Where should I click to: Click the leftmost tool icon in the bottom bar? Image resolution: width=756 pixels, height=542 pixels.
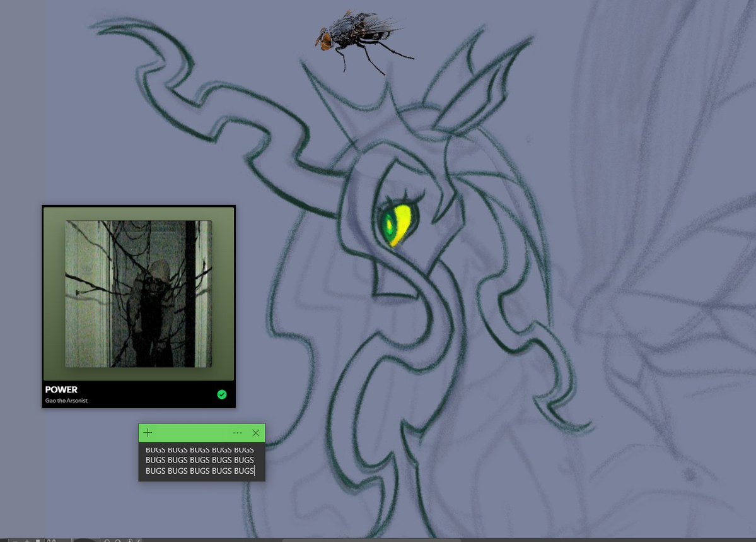(x=5, y=540)
